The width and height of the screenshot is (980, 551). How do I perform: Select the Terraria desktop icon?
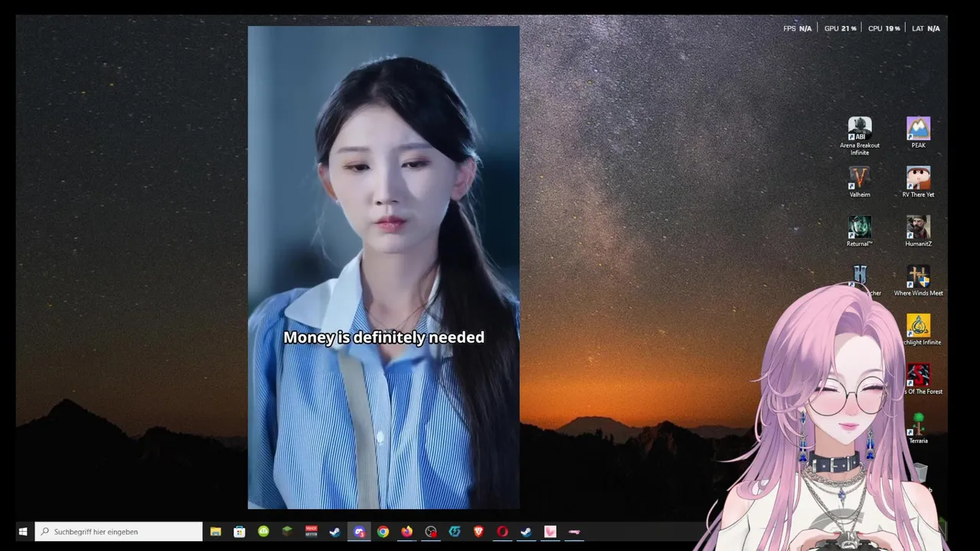pos(918,429)
